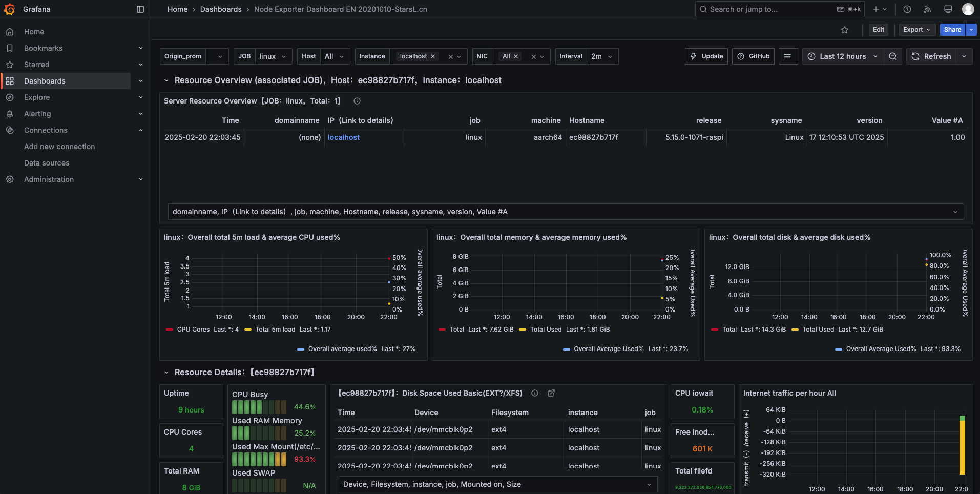Toggle Total disk legend series

tap(729, 330)
